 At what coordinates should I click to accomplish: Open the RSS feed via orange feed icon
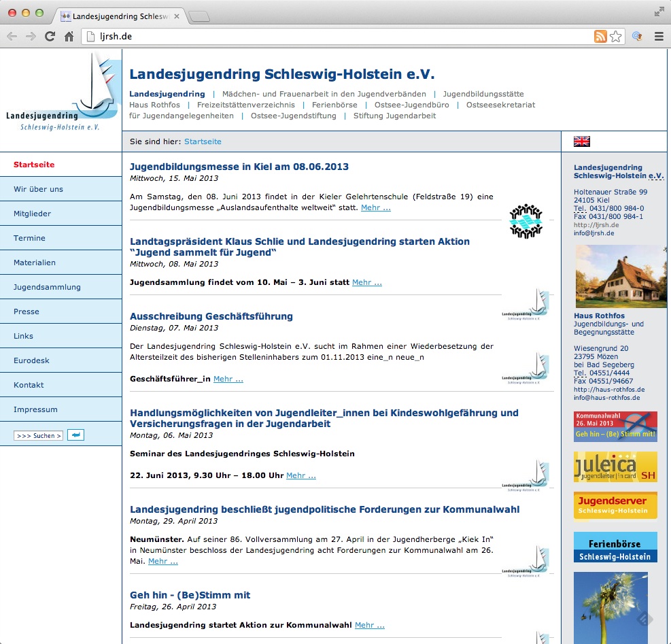[x=600, y=36]
